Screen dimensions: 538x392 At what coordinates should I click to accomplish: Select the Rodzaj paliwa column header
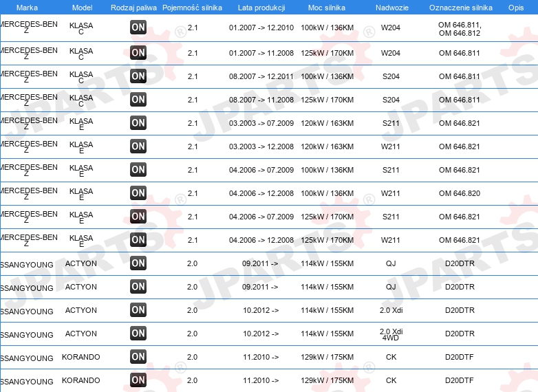pos(133,8)
